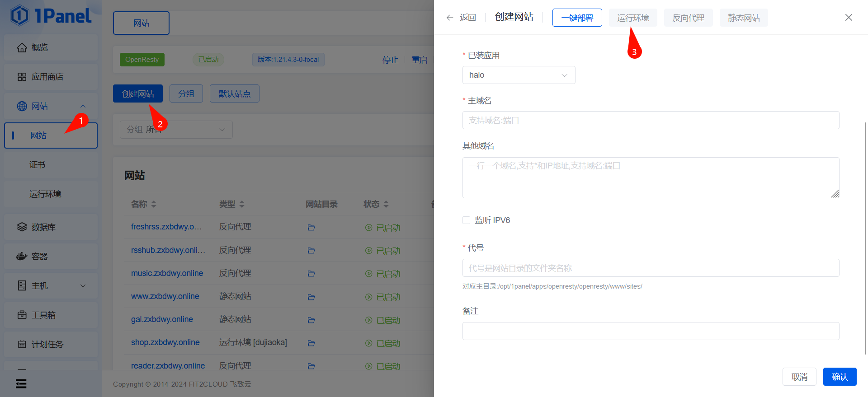Open www.zxbdwy.online site link
The image size is (868, 397).
click(165, 296)
